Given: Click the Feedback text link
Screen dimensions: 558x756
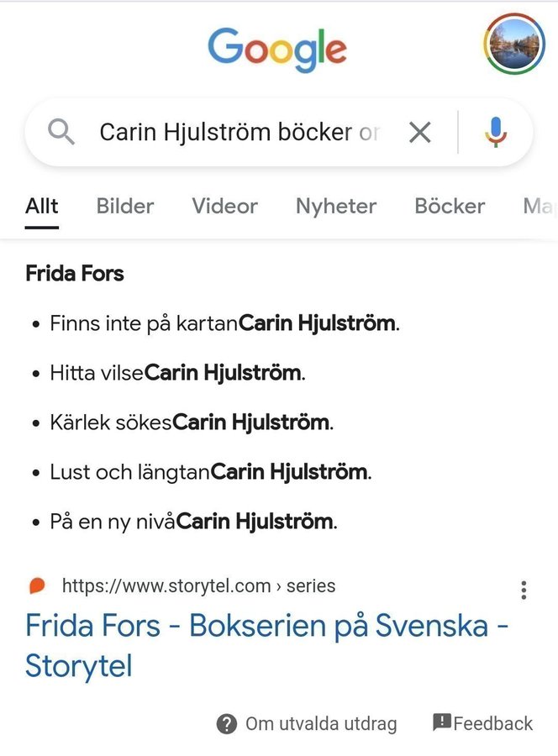Looking at the screenshot, I should (x=493, y=723).
